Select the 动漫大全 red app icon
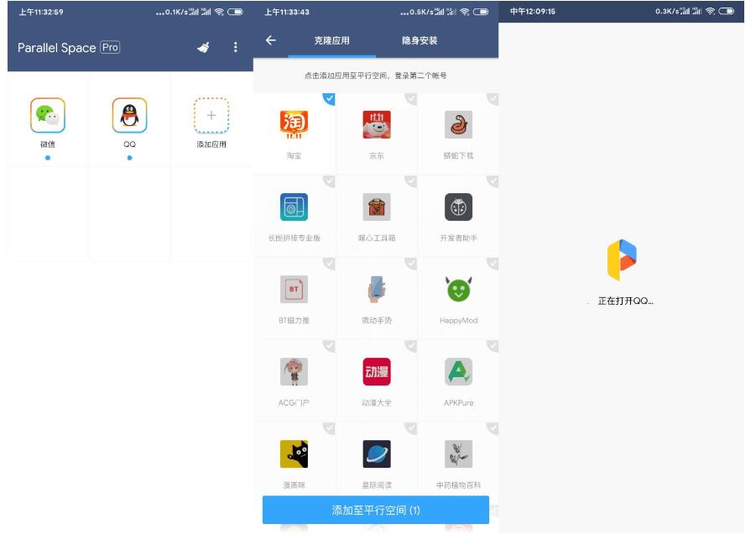 [x=377, y=371]
